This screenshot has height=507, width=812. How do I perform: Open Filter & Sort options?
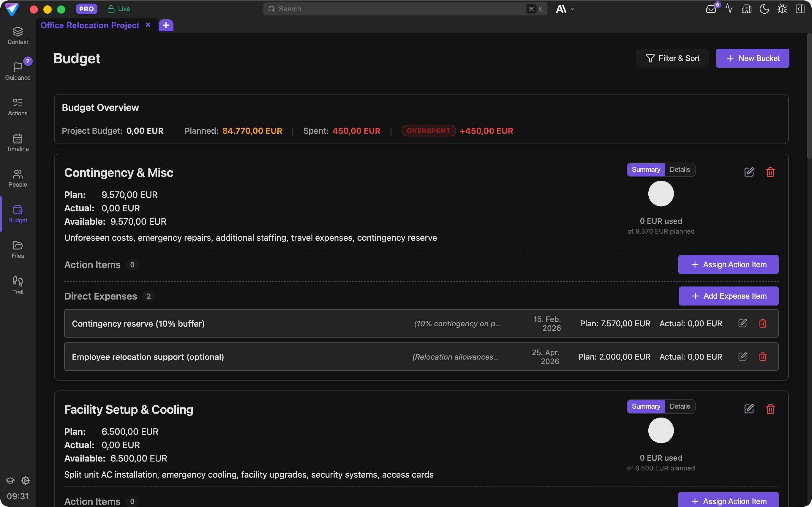(672, 58)
